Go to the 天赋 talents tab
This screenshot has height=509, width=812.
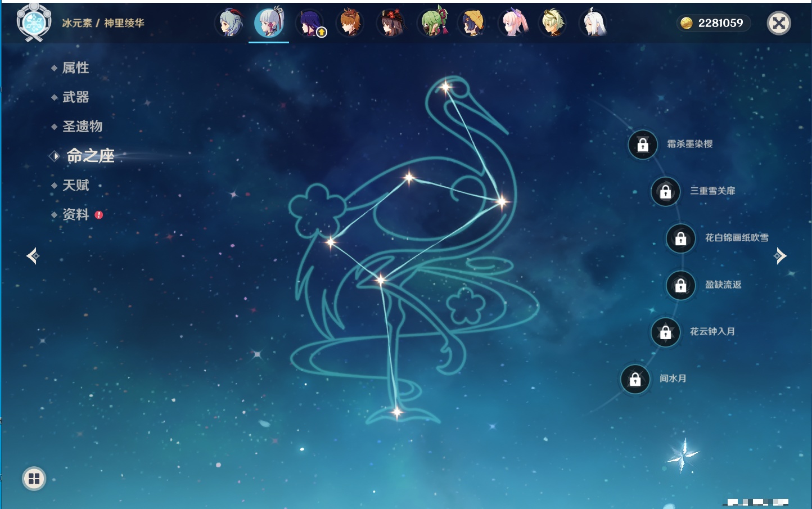pyautogui.click(x=75, y=185)
